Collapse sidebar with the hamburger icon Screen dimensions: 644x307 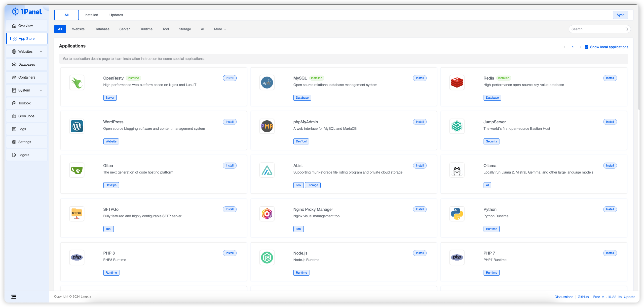14,297
